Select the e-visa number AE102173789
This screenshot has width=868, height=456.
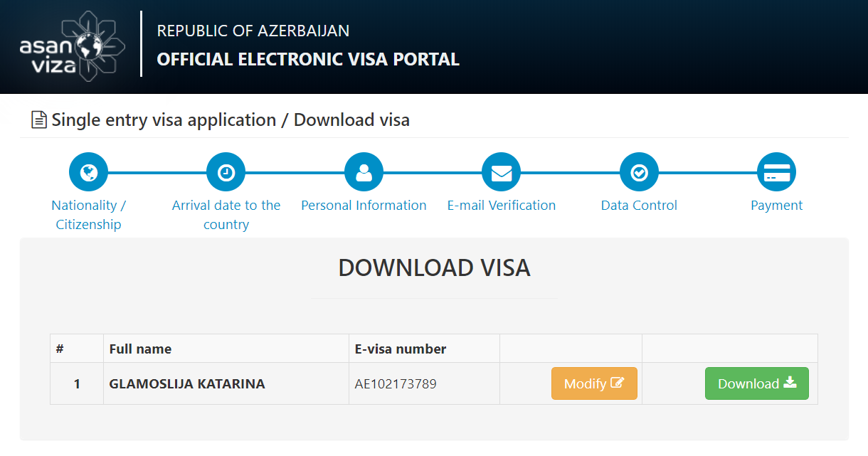[396, 384]
